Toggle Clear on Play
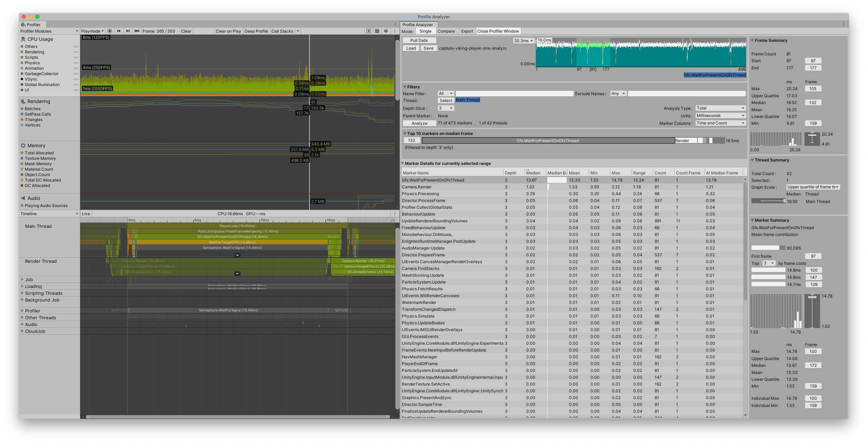 tap(228, 31)
